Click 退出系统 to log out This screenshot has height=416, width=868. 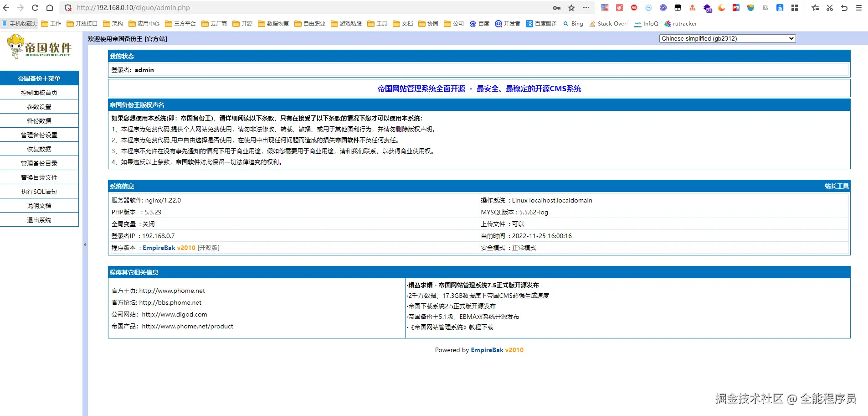39,220
